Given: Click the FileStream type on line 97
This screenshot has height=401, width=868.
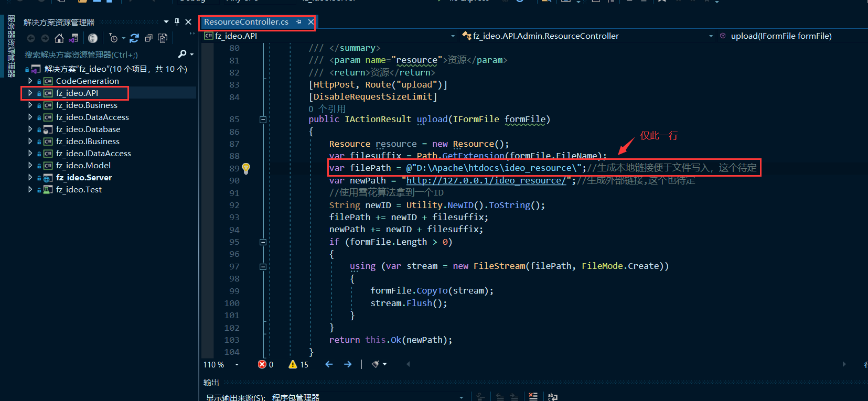Looking at the screenshot, I should (499, 266).
